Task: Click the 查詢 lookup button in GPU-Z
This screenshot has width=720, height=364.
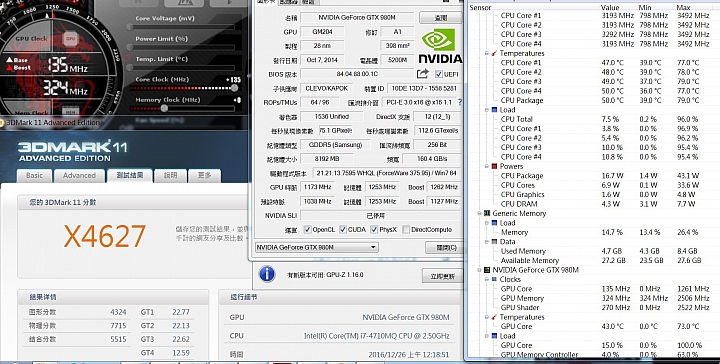Action: tap(440, 18)
